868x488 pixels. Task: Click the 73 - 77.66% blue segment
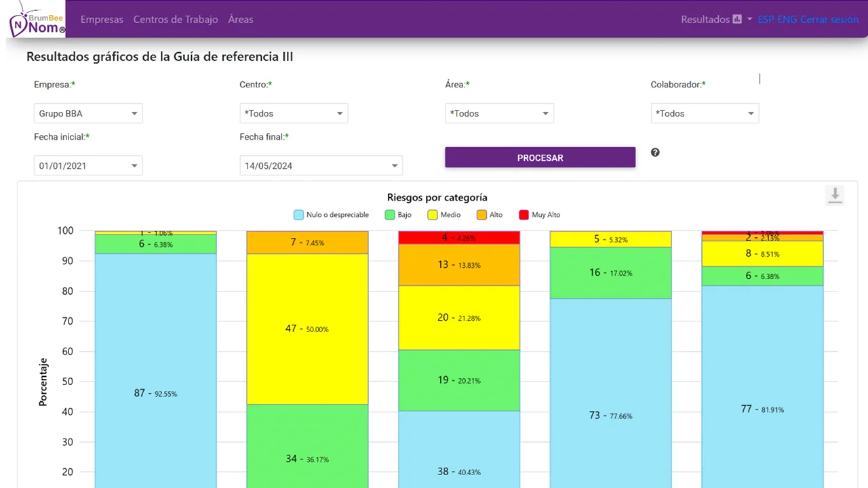click(610, 393)
